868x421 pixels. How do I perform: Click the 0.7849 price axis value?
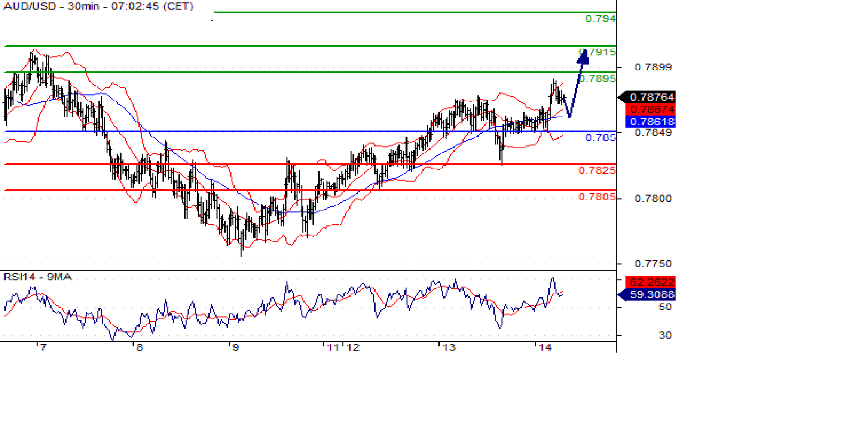pyautogui.click(x=653, y=132)
